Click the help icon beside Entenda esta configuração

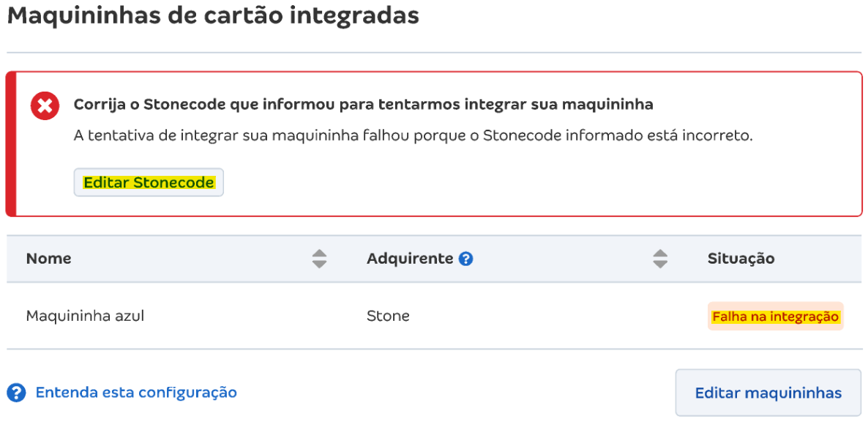coord(16,392)
